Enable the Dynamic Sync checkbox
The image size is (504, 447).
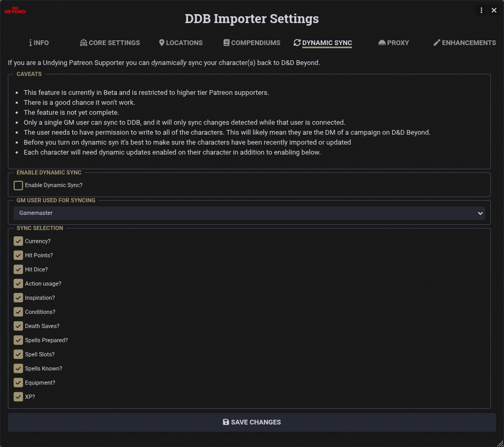pos(18,185)
